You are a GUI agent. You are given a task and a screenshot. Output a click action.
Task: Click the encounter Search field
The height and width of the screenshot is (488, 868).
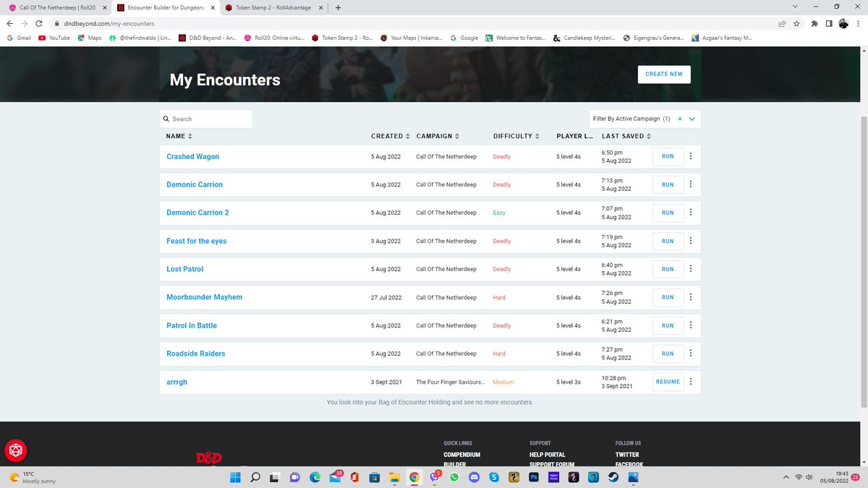(x=206, y=119)
